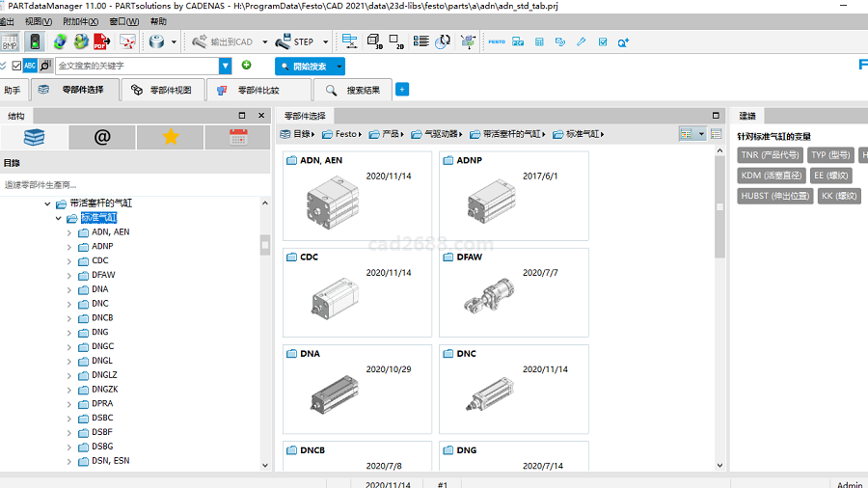Open the favorites star tab

click(171, 137)
